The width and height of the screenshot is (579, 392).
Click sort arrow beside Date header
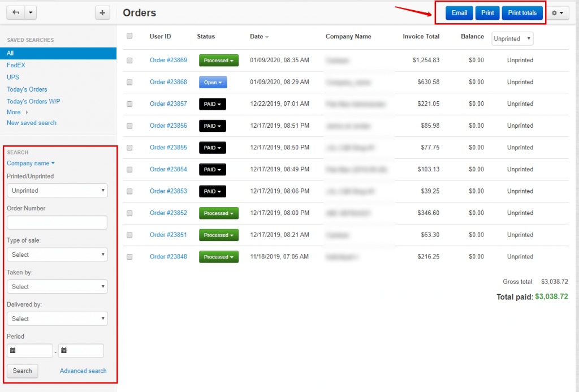click(x=267, y=37)
